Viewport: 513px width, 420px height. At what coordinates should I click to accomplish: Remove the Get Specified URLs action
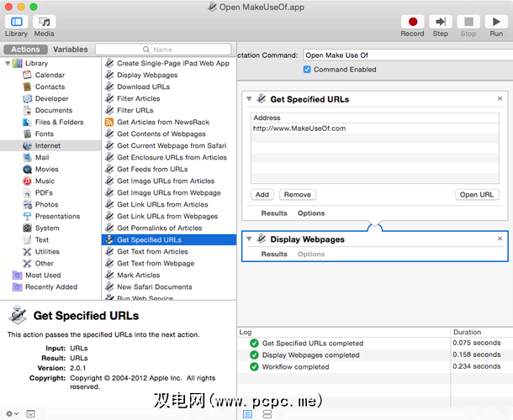tap(500, 98)
